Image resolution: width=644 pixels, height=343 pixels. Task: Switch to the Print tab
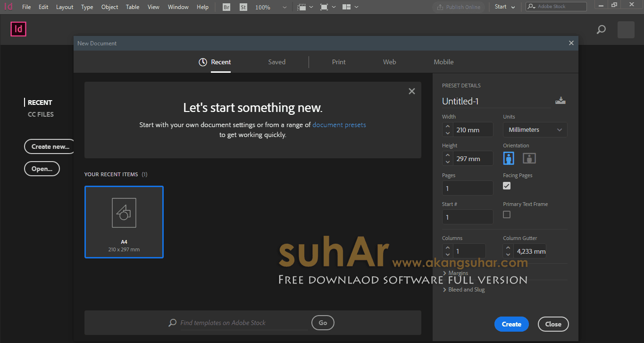pyautogui.click(x=339, y=62)
